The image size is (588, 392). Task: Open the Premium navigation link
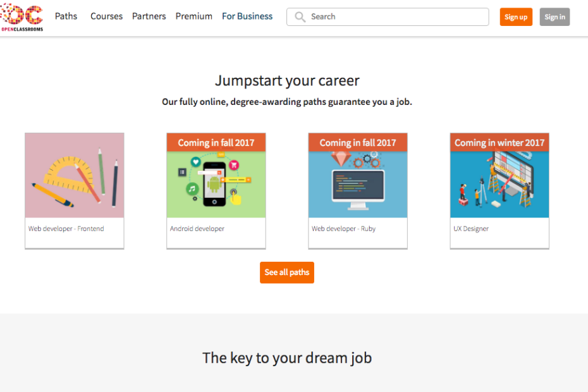click(194, 16)
